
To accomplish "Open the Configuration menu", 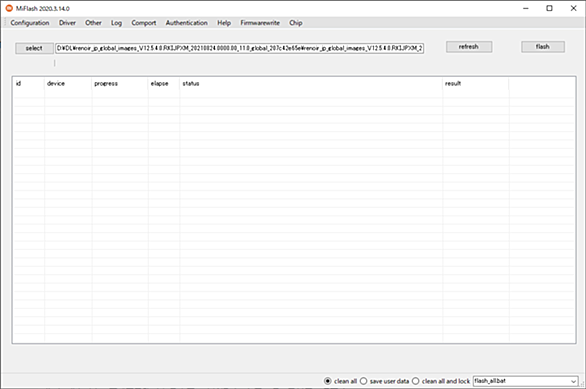I will tap(30, 23).
